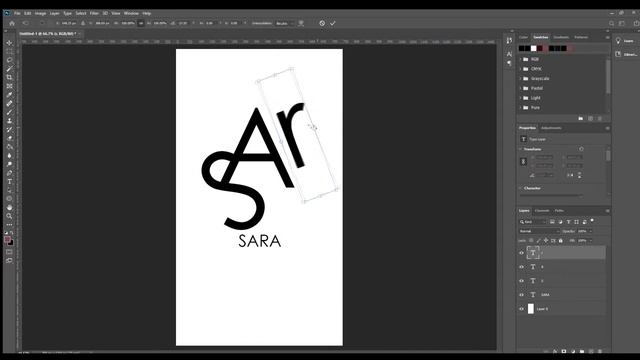Open the Interpolation dropdown in the options bar
Image resolution: width=640 pixels, height=360 pixels.
[x=285, y=23]
